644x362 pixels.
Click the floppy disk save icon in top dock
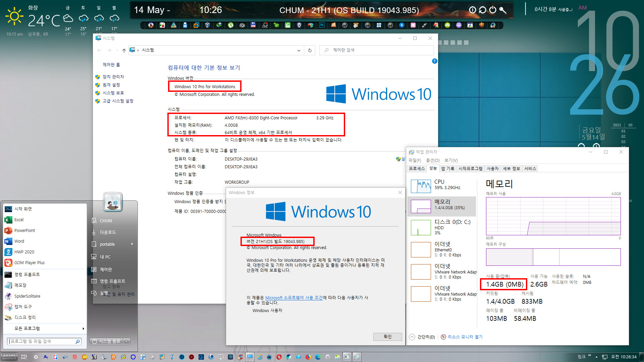click(253, 25)
